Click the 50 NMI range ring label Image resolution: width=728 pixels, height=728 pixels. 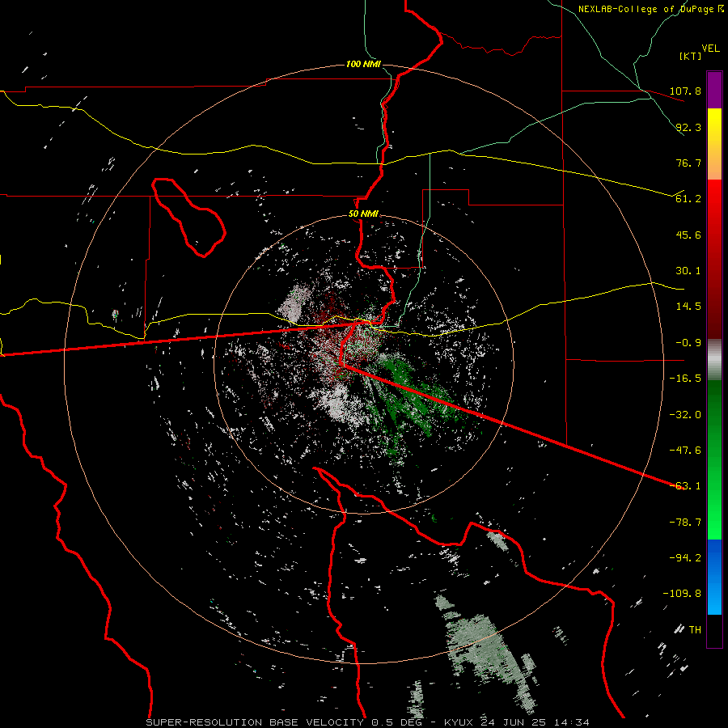(363, 214)
